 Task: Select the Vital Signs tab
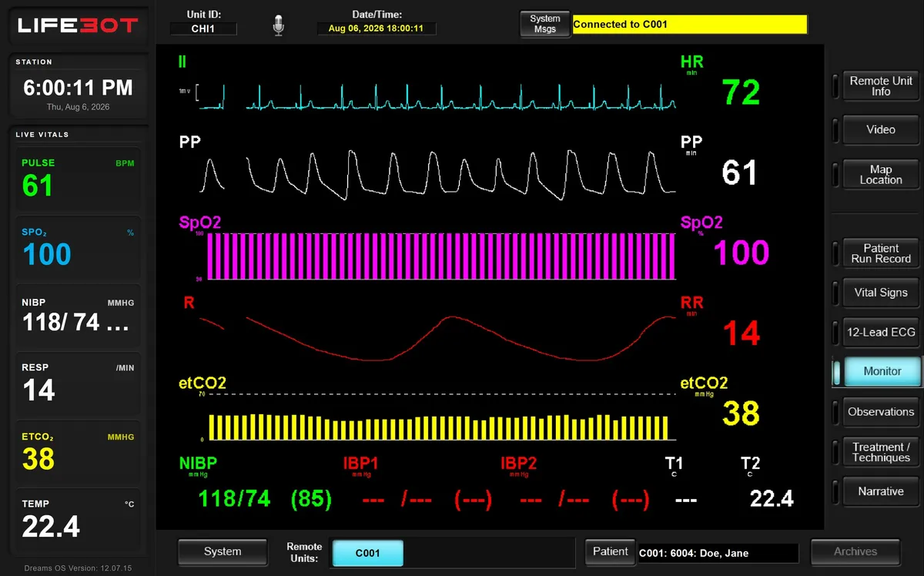[881, 293]
